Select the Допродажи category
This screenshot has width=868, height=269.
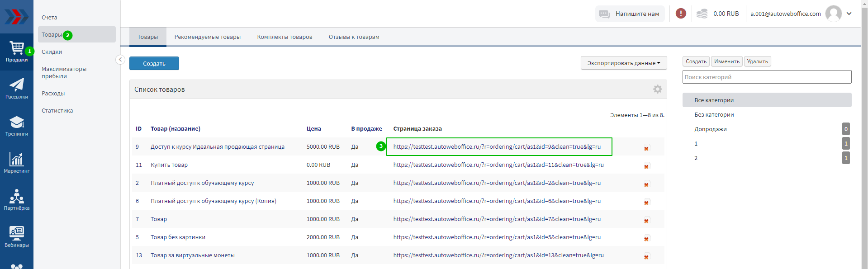[710, 129]
